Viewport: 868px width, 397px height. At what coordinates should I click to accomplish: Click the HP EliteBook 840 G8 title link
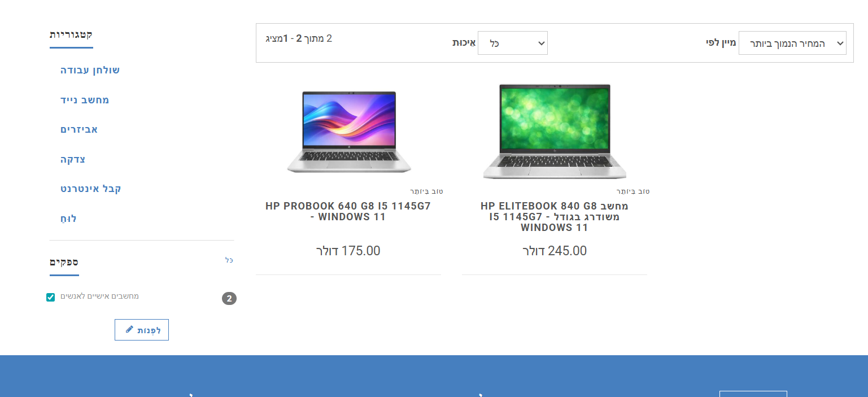555,217
